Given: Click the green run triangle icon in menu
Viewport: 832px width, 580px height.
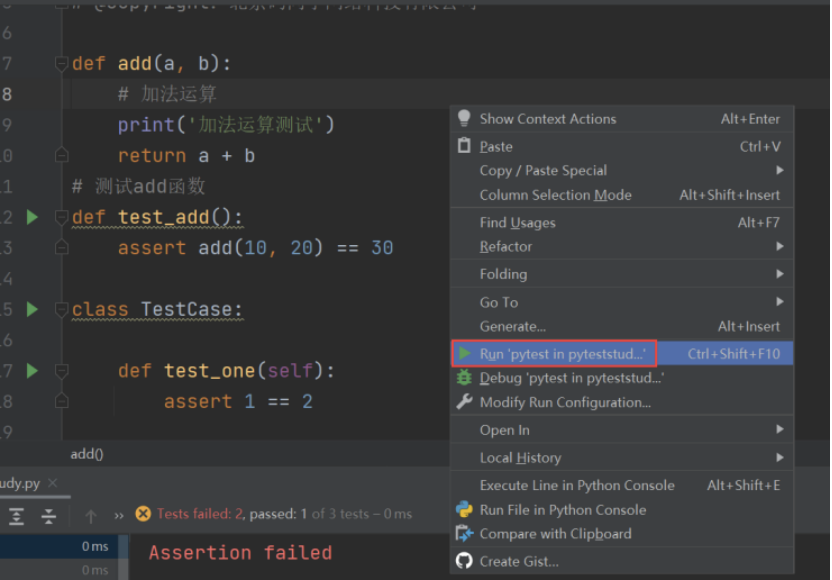Looking at the screenshot, I should pyautogui.click(x=465, y=353).
